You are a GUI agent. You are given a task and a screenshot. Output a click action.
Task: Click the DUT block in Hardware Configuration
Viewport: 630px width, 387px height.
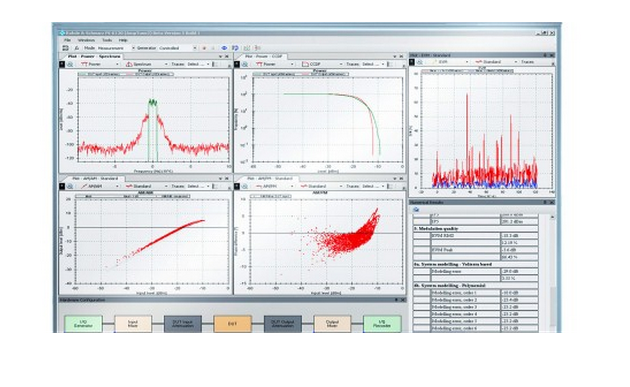click(x=233, y=324)
